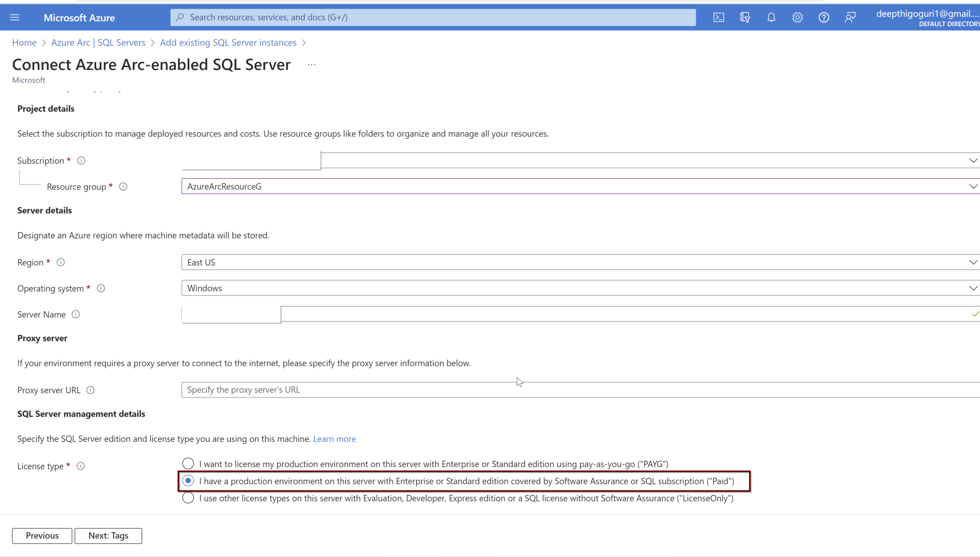Open Cloud Shell from the top bar

[718, 18]
